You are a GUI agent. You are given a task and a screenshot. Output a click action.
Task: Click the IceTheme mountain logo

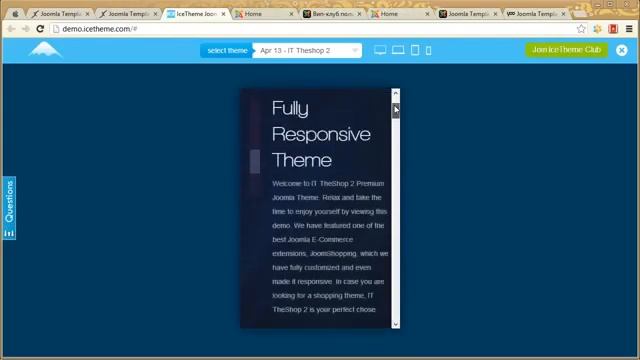(45, 50)
